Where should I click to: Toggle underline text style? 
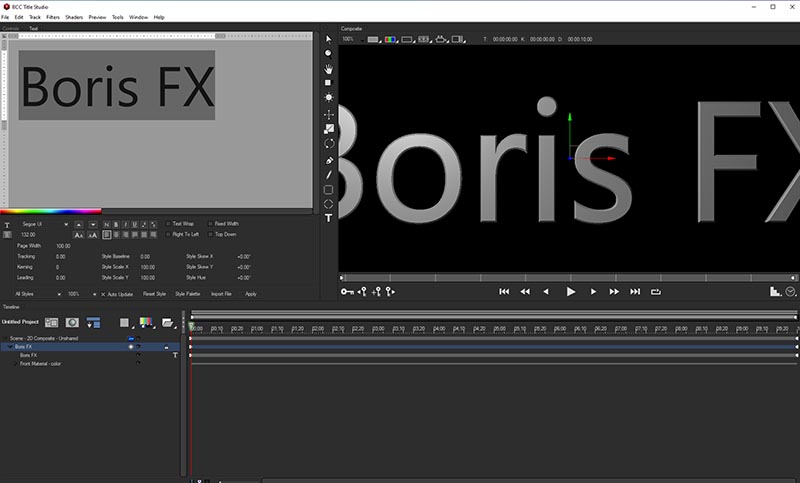135,224
